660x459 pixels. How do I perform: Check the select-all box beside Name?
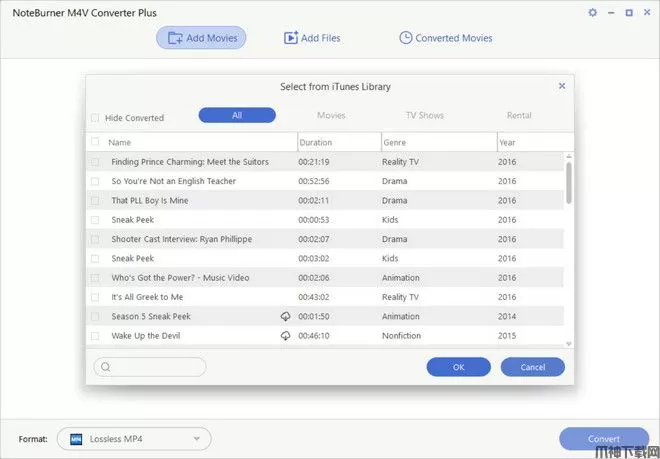point(96,142)
